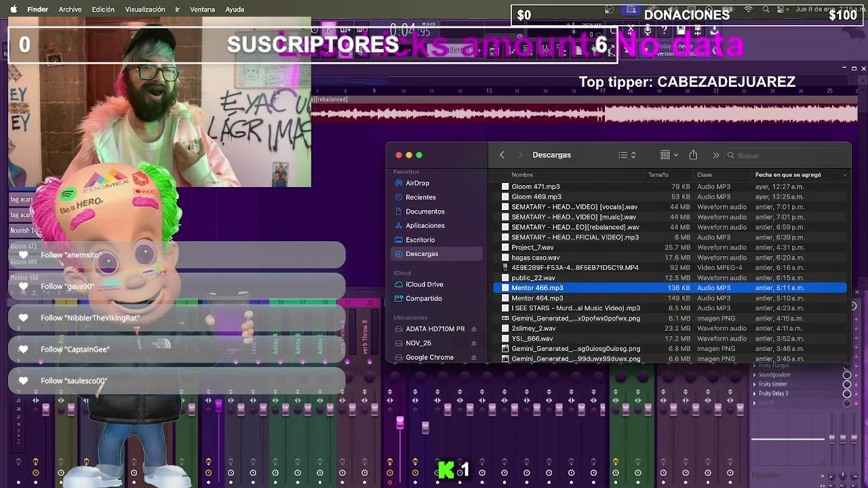Sort files by the Nombre column header
Viewport: 868px width, 488px height.
click(522, 175)
